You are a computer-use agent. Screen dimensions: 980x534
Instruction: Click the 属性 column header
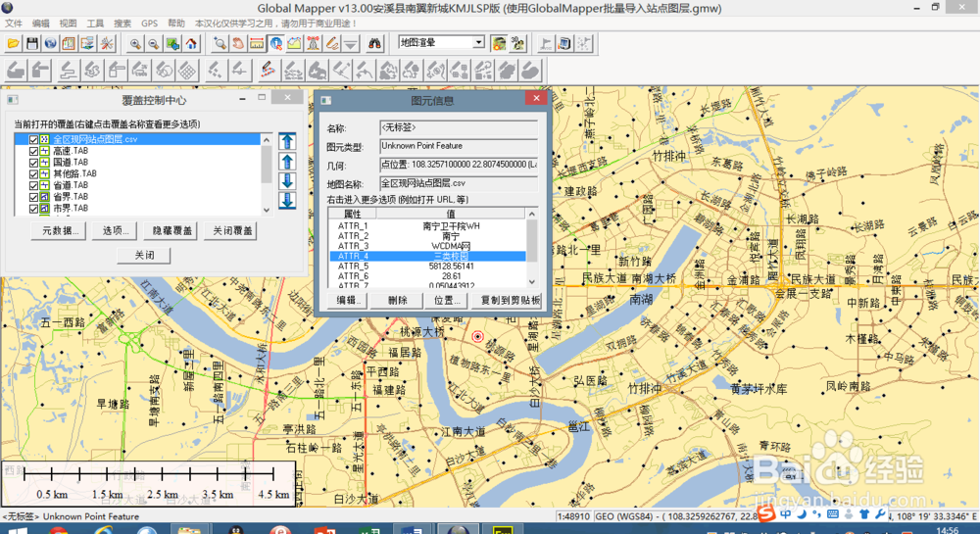click(353, 214)
